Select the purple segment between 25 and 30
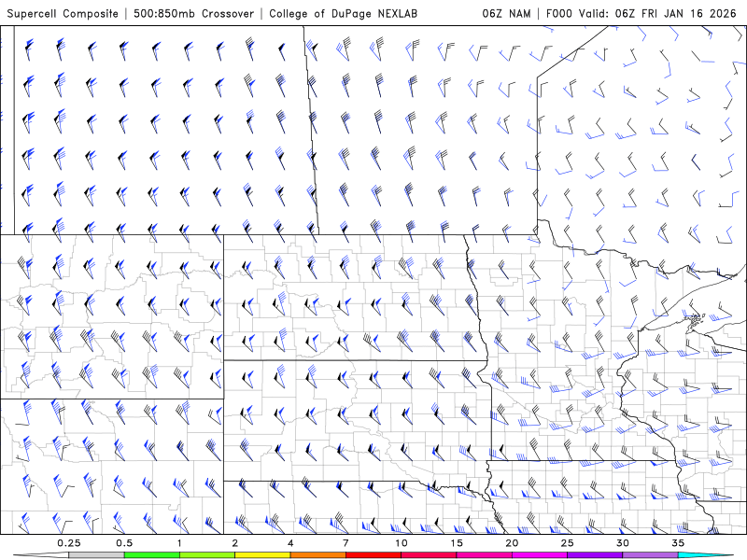Viewport: 747px width, 560px height. [595, 555]
